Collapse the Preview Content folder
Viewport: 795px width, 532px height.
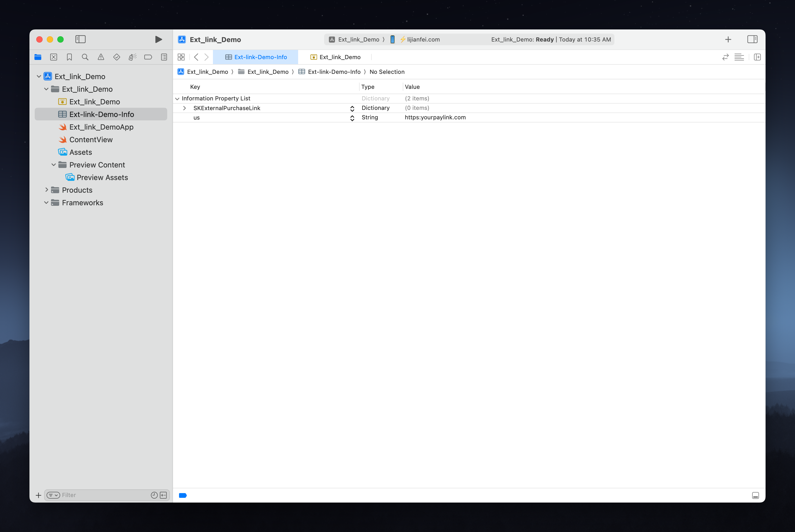coord(54,165)
